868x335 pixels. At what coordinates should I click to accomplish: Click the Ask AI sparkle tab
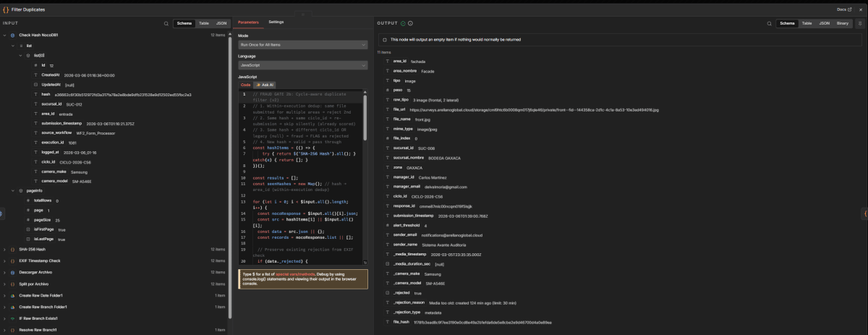pos(265,85)
